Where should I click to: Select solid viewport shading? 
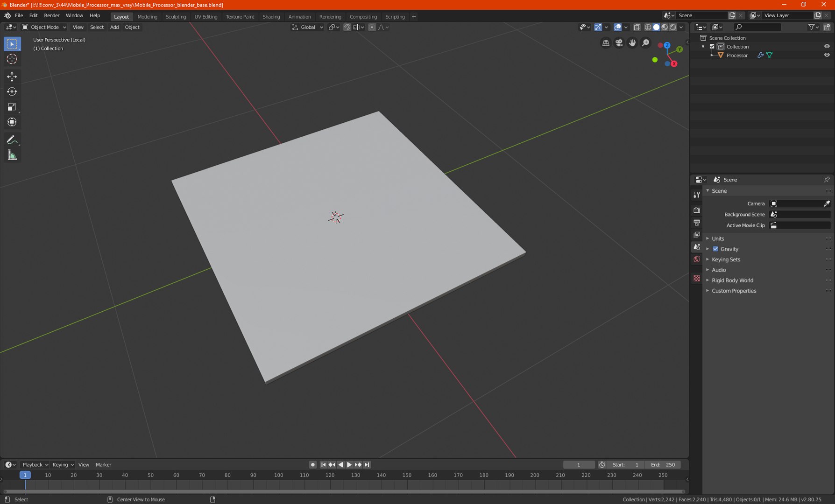[656, 27]
